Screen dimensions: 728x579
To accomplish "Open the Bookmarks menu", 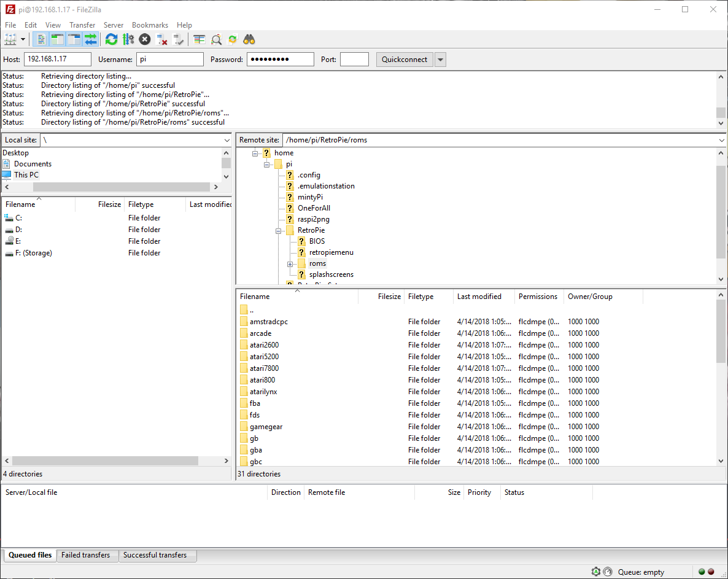I will pos(150,25).
